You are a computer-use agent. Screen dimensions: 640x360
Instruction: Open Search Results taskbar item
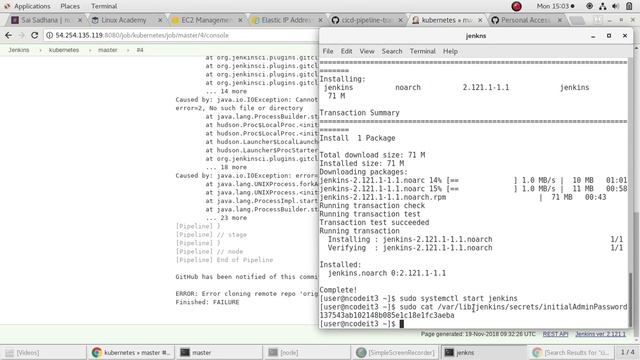pyautogui.click(x=571, y=353)
